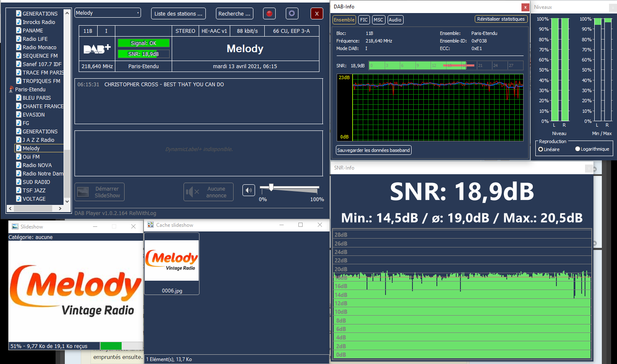
Task: Click the note icon beside Inrocks Radio
Action: (x=19, y=22)
